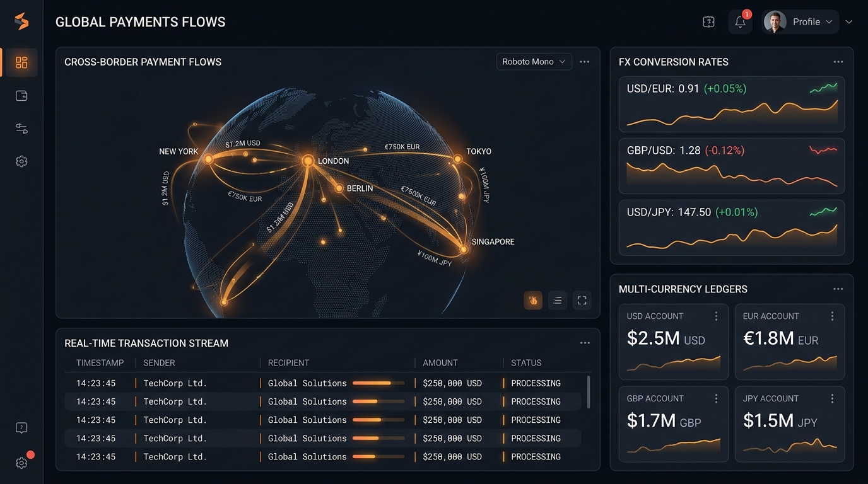868x484 pixels.
Task: Click PROCESSING status in fourth transaction row
Action: 536,438
